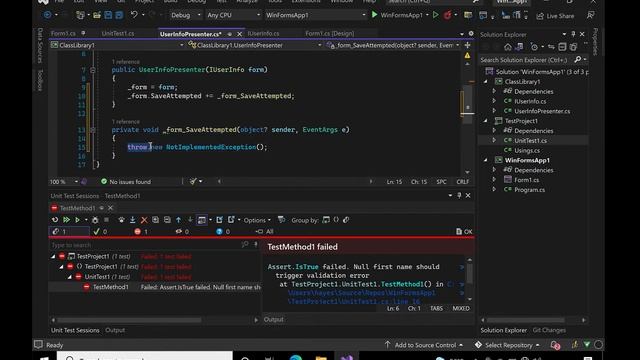Pin the Solution Explorer panel
The image size is (640, 360).
(x=573, y=34)
